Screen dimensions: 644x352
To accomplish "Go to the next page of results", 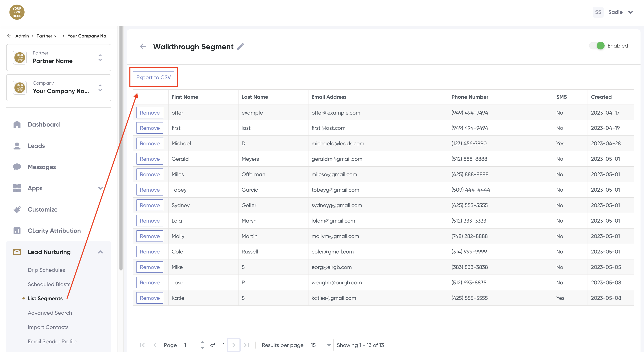I will coord(233,345).
